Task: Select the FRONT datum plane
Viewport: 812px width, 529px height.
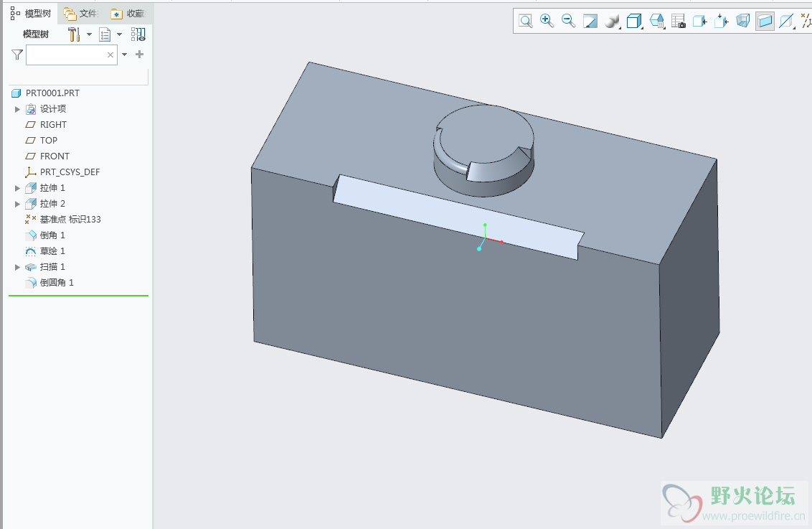Action: (x=55, y=156)
